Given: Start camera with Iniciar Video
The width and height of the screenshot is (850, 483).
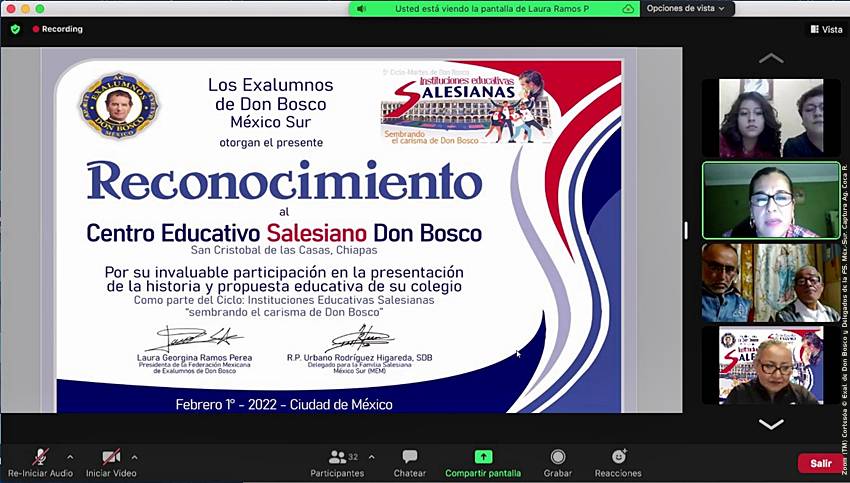Looking at the screenshot, I should pos(111,457).
